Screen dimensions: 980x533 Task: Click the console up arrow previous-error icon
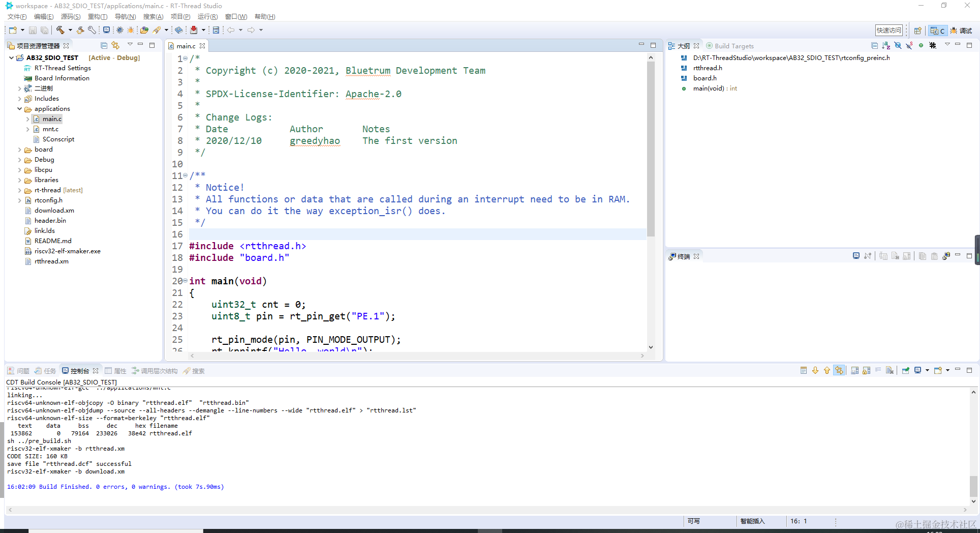pos(827,370)
